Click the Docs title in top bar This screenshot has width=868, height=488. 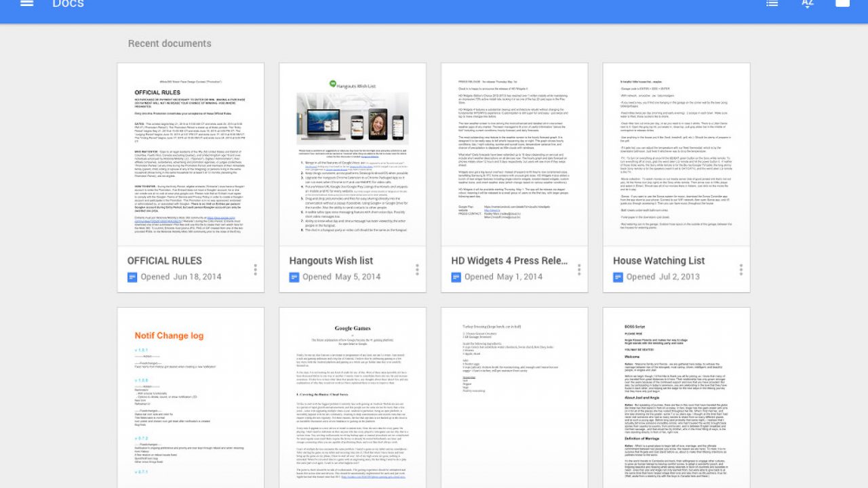[68, 4]
